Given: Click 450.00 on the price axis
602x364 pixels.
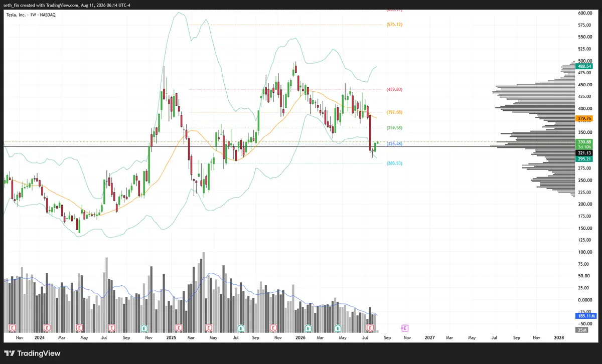Looking at the screenshot, I should click(585, 85).
